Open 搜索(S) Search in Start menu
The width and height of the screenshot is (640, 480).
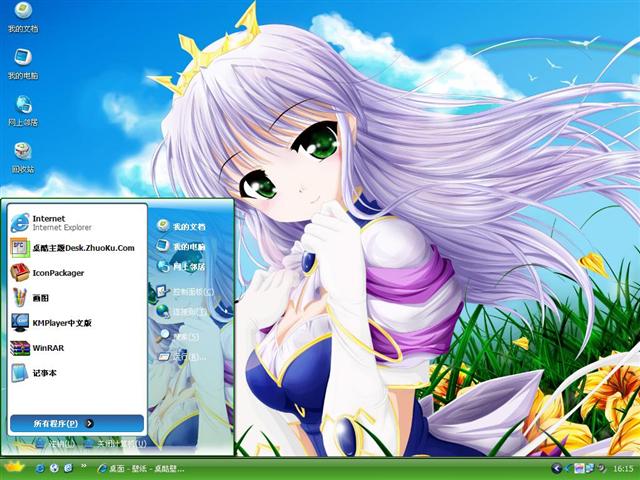pyautogui.click(x=179, y=336)
